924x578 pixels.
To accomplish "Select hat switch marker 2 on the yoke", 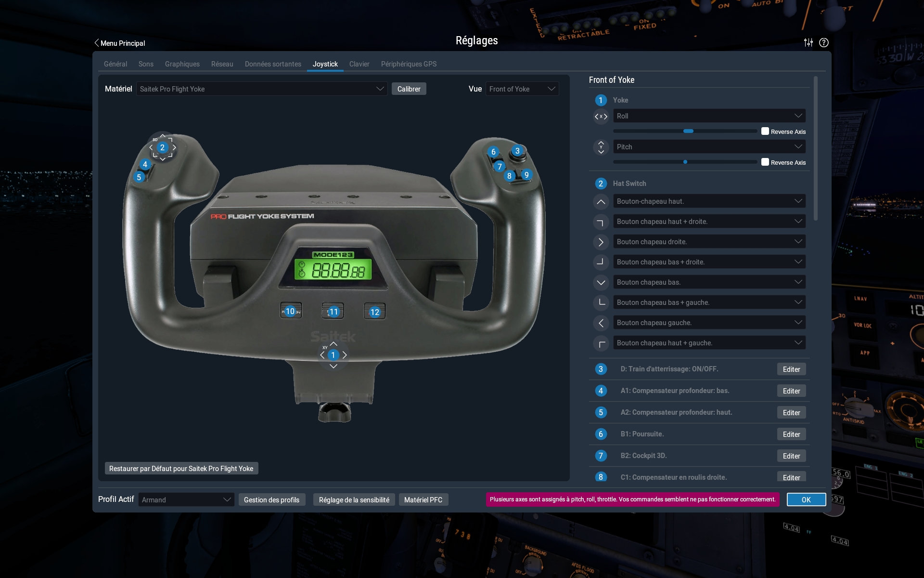I will 162,147.
